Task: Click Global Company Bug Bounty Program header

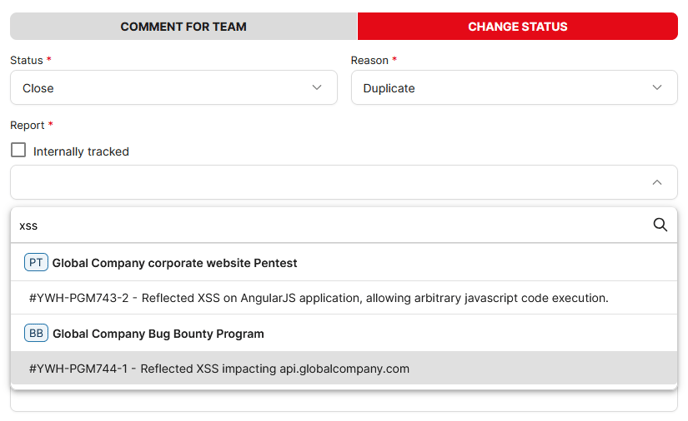Action: tap(158, 334)
